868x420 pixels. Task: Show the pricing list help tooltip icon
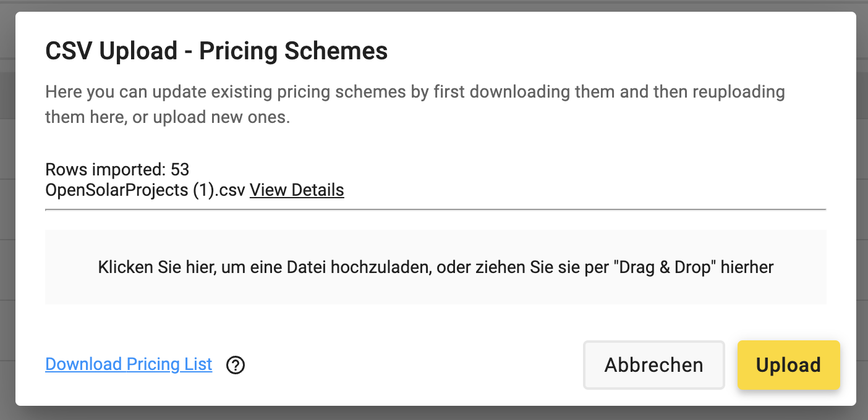tap(236, 365)
